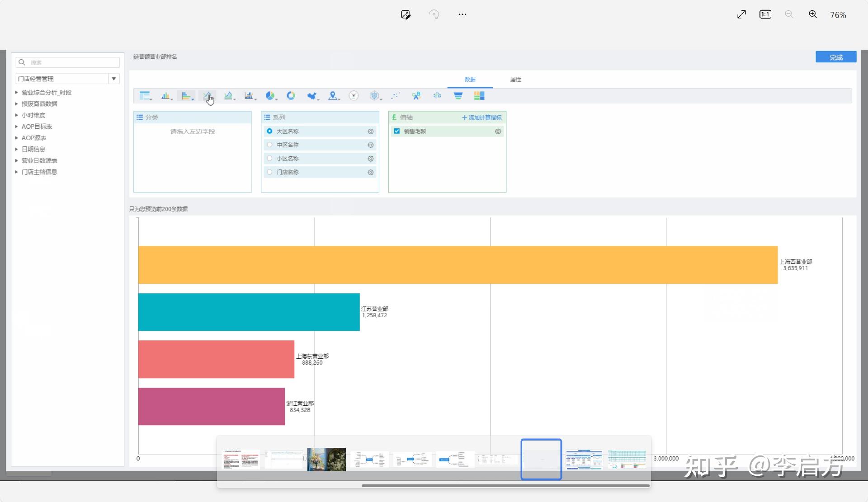Screen dimensions: 868x502
Task: Click 添加计算指标 link
Action: (x=482, y=117)
